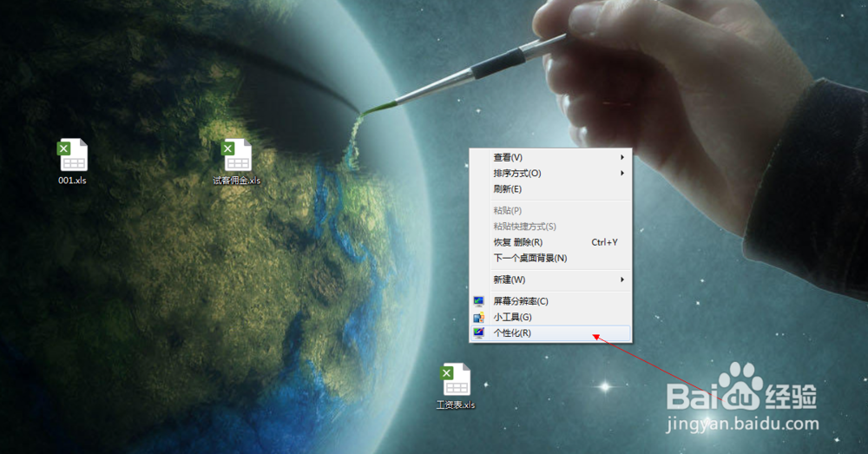Choose 恢复 删除(R) in the context menu
Screen dimensions: 868x454
click(550, 242)
